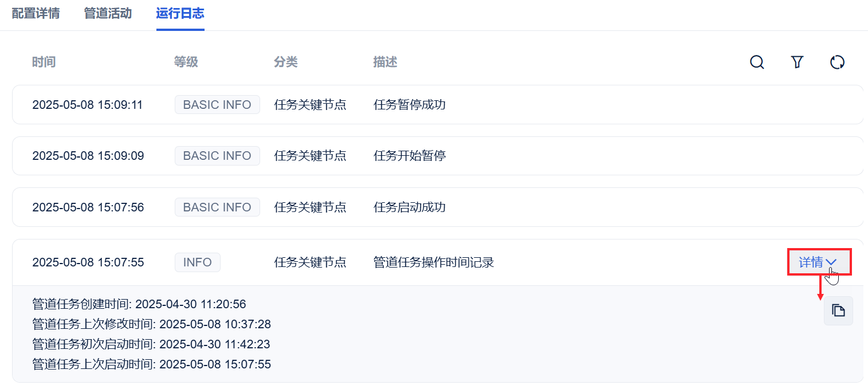This screenshot has width=868, height=389.
Task: Click the 等级 column header
Action: pos(186,62)
